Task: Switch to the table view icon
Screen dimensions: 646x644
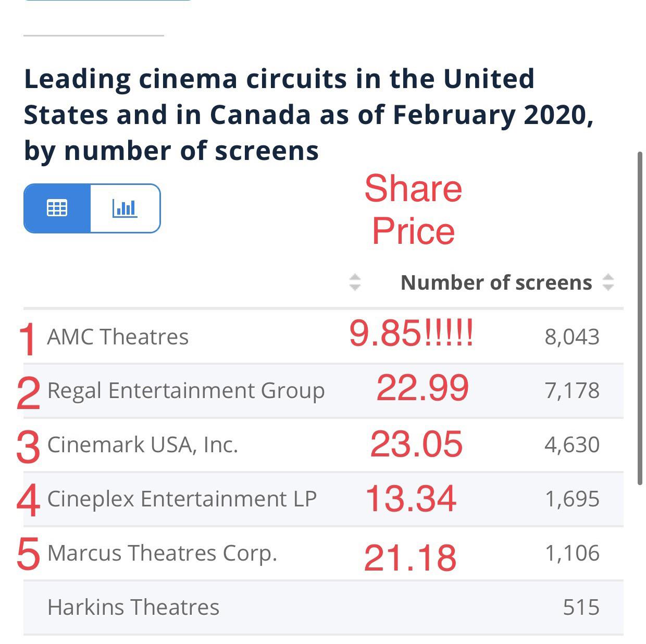Action: (57, 208)
